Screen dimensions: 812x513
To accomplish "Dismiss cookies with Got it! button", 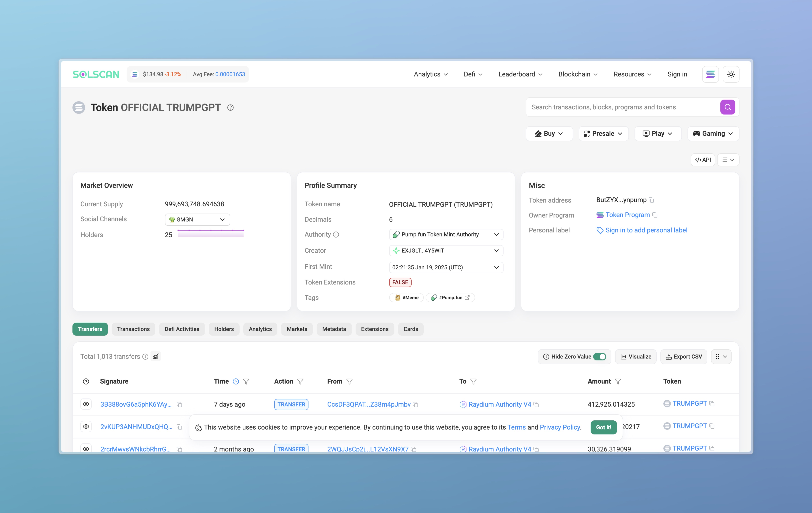I will [603, 427].
